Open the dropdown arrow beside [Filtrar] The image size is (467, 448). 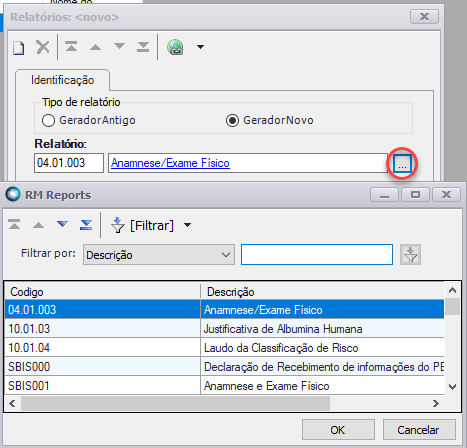coord(188,225)
